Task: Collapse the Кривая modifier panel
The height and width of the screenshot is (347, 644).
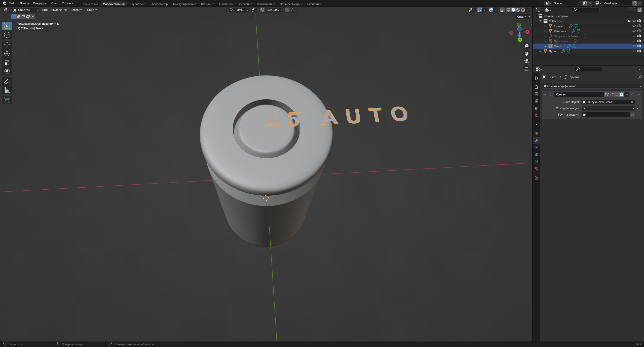Action: 545,94
